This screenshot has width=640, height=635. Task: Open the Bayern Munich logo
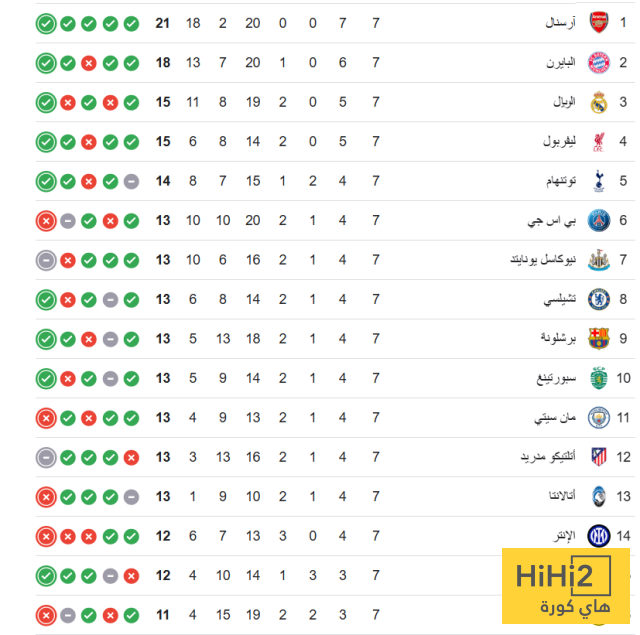[x=598, y=62]
